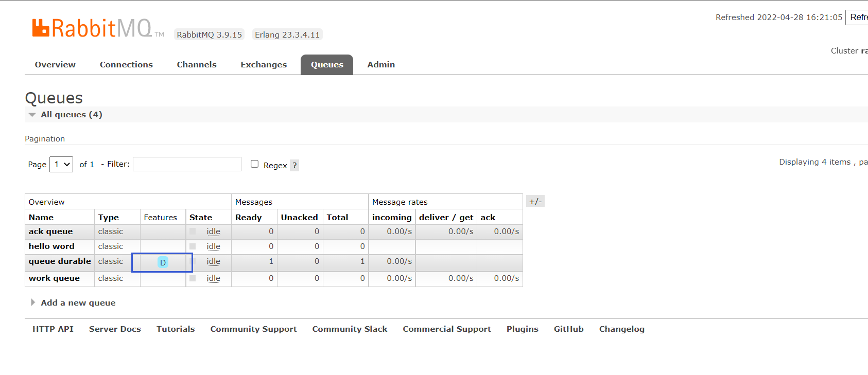The width and height of the screenshot is (868, 375).
Task: Click idle state of work queue
Action: pyautogui.click(x=213, y=278)
